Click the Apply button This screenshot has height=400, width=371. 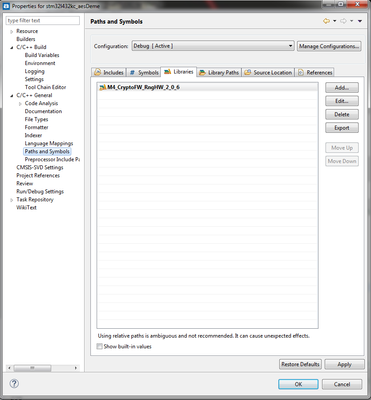(344, 364)
